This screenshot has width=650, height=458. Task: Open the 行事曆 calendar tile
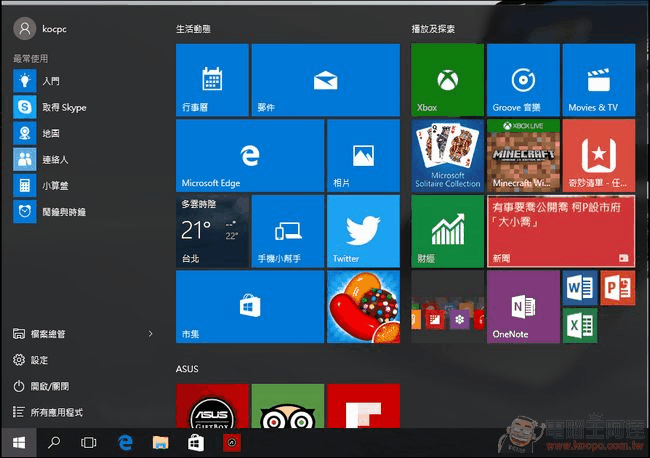(211, 80)
